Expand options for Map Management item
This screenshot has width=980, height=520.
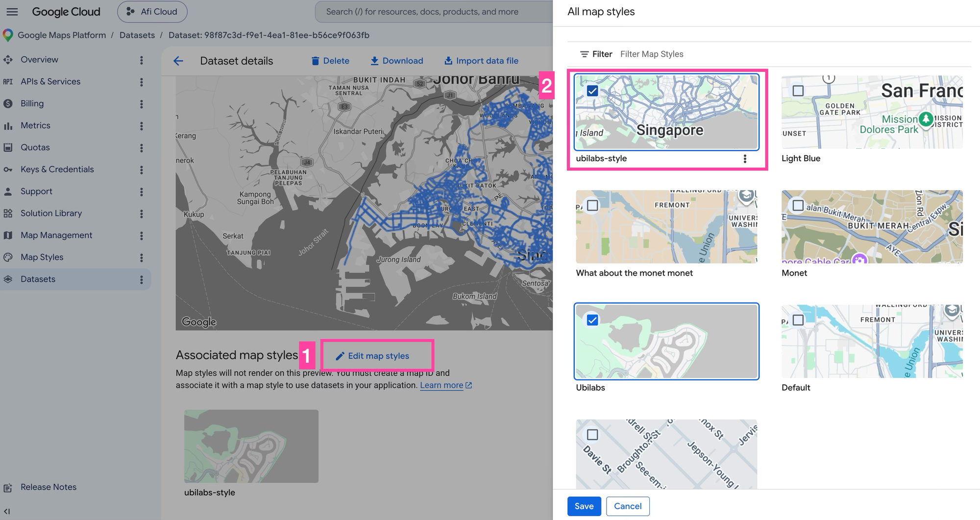point(142,236)
